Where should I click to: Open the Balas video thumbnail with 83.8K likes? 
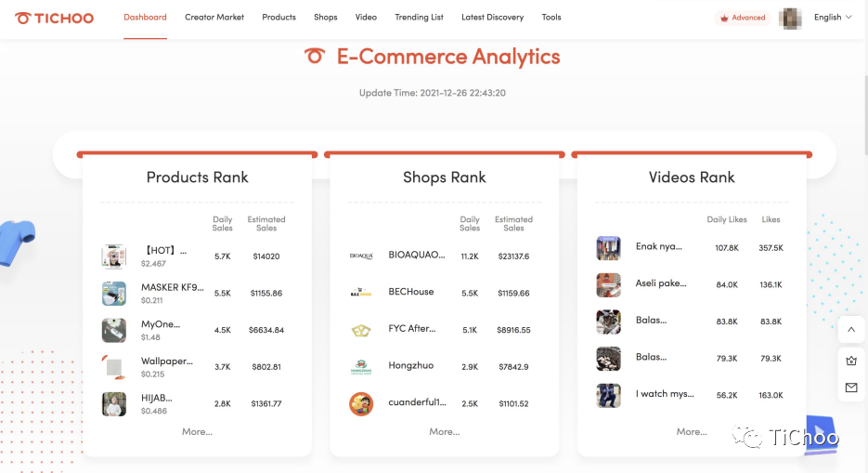pyautogui.click(x=608, y=322)
